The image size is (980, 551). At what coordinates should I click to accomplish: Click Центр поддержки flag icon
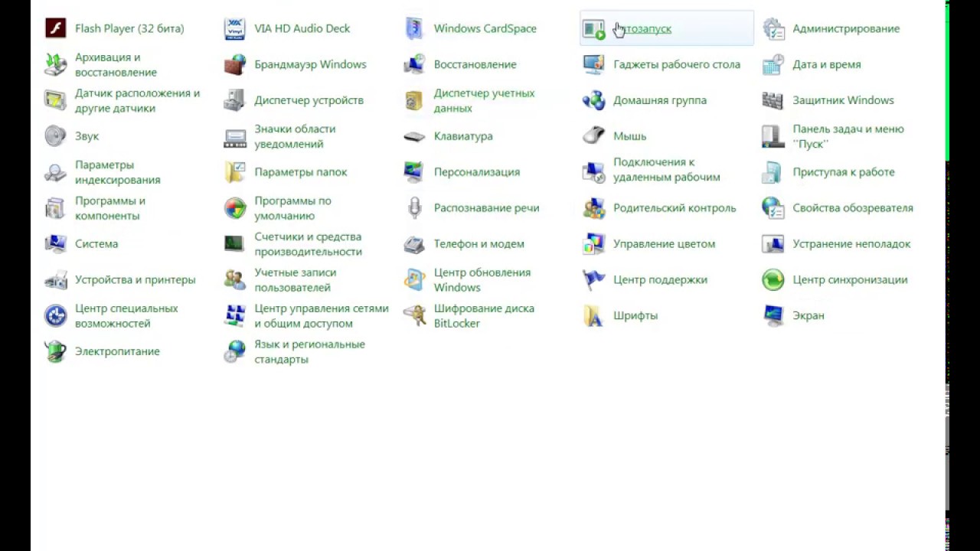tap(593, 280)
